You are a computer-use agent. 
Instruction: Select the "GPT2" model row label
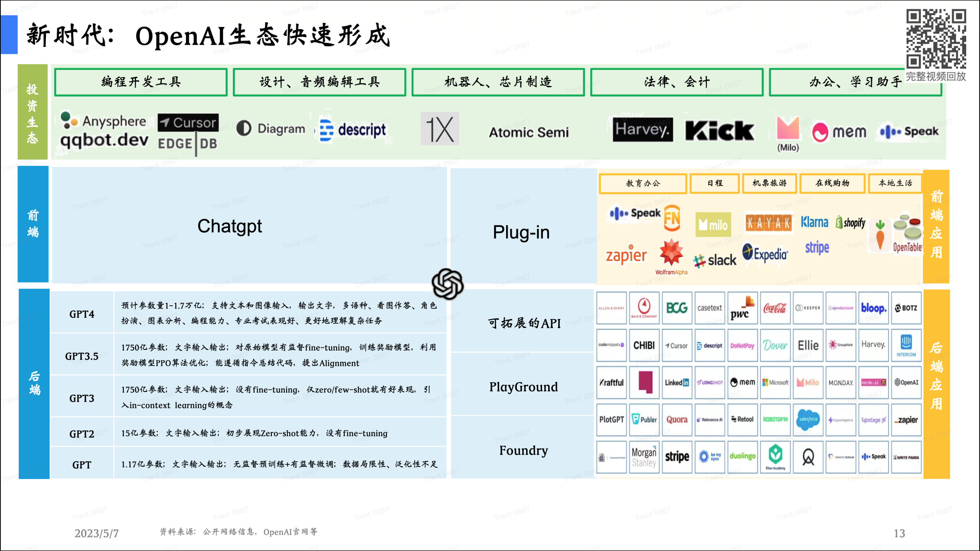[x=82, y=434]
